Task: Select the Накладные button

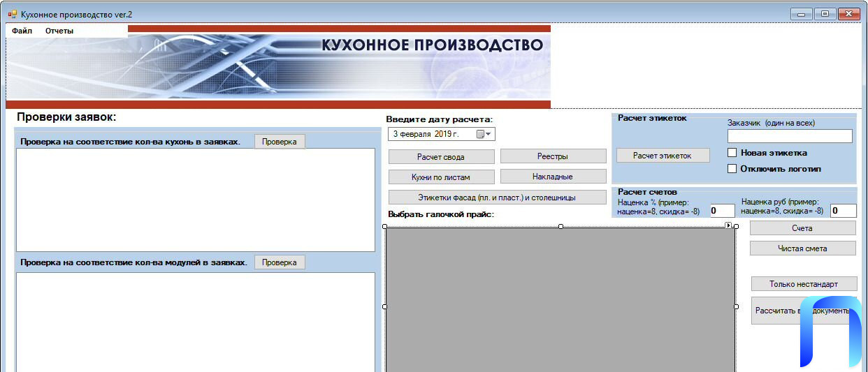Action: (553, 177)
